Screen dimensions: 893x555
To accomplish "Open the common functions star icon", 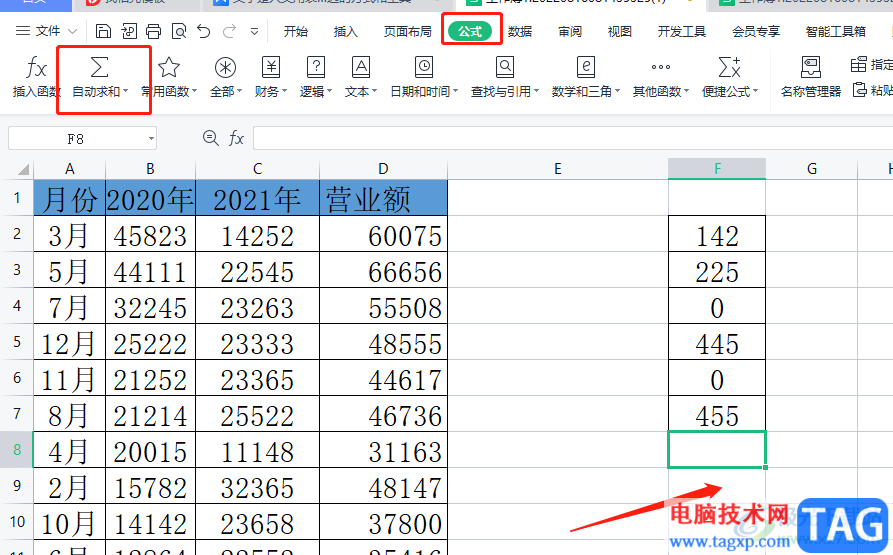I will 169,67.
